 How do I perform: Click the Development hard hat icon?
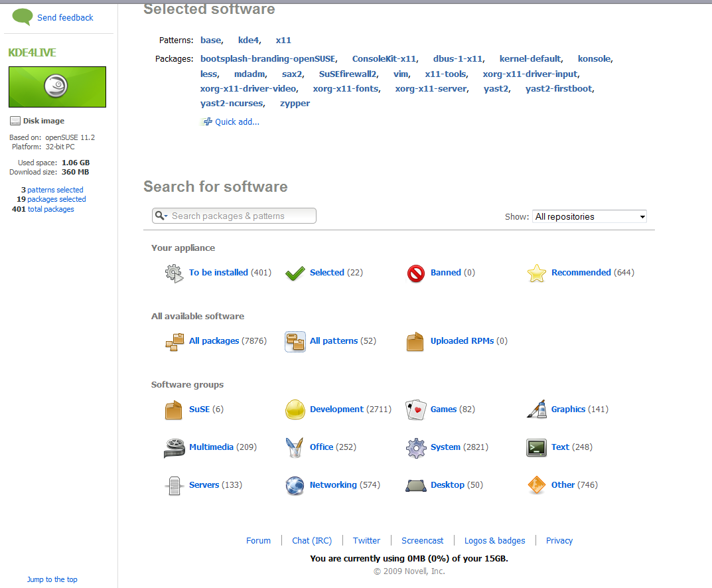click(x=295, y=409)
